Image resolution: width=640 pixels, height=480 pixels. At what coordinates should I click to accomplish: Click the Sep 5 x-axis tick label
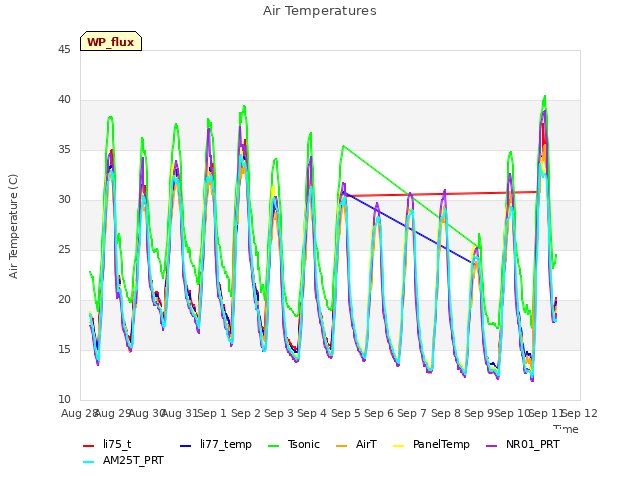(345, 413)
